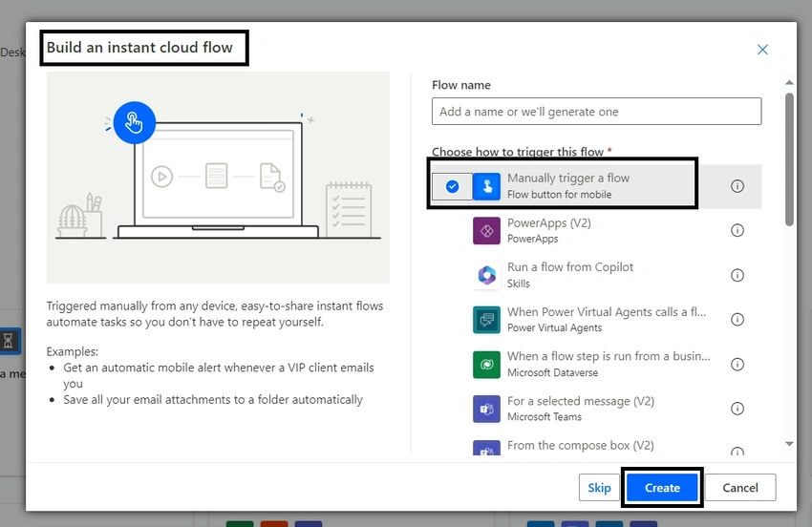Click the Microsoft Dataverse green icon
812x527 pixels.
click(487, 365)
